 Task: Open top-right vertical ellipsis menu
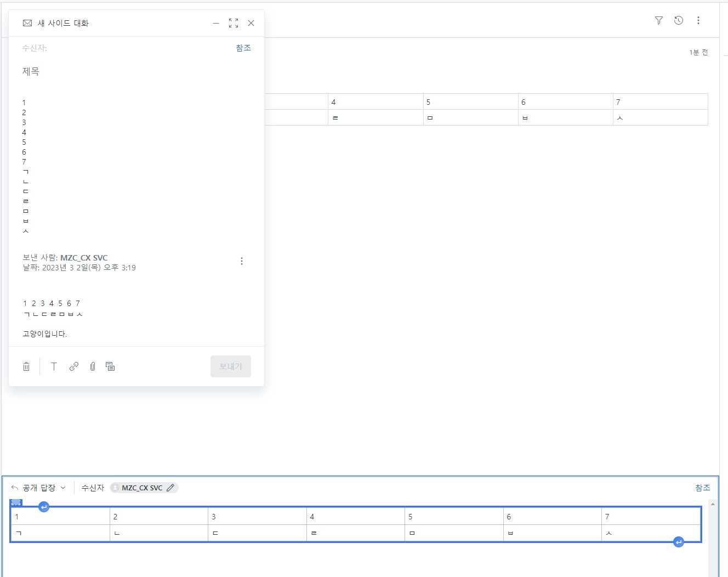tap(698, 20)
